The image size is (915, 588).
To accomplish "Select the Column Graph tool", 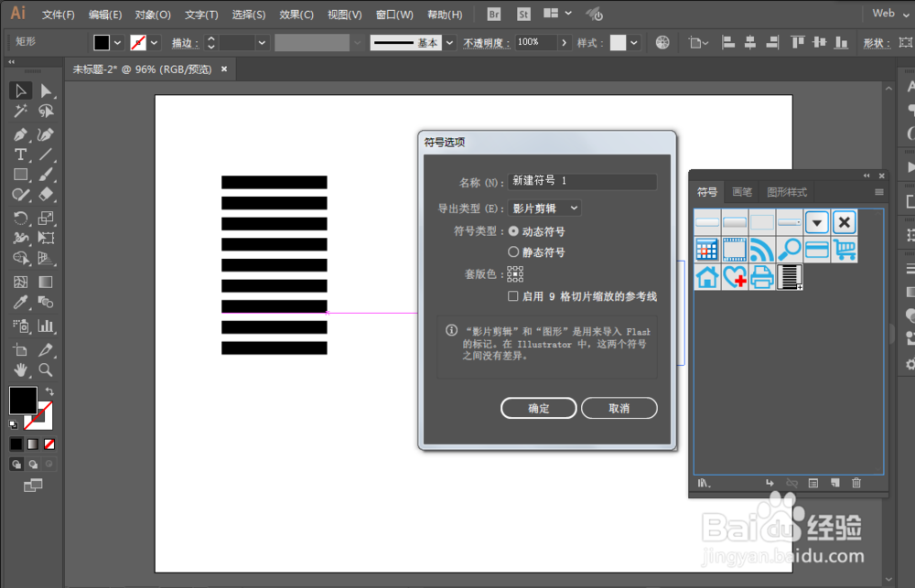I will click(46, 326).
